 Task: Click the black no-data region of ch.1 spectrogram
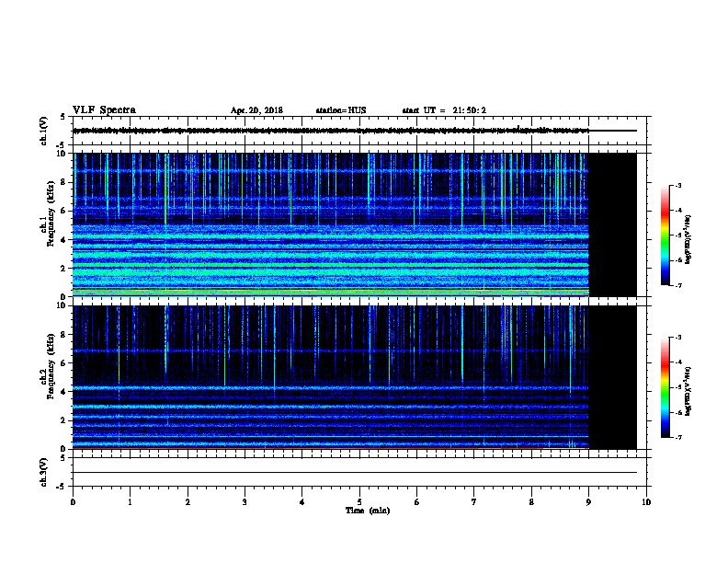point(612,224)
